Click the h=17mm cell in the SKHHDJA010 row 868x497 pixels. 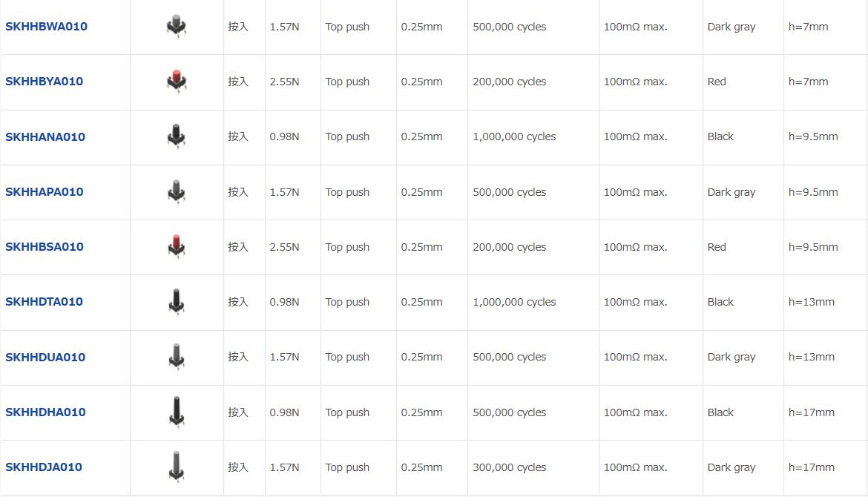[812, 467]
